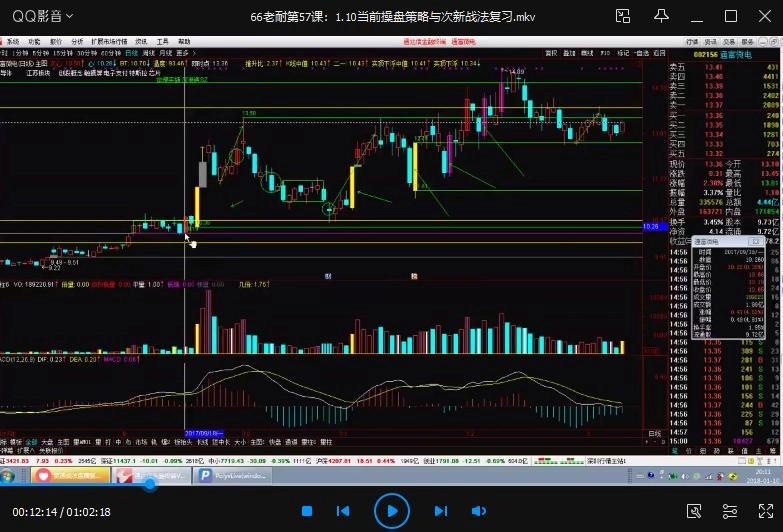
Task: Skip to the next video
Action: click(441, 511)
